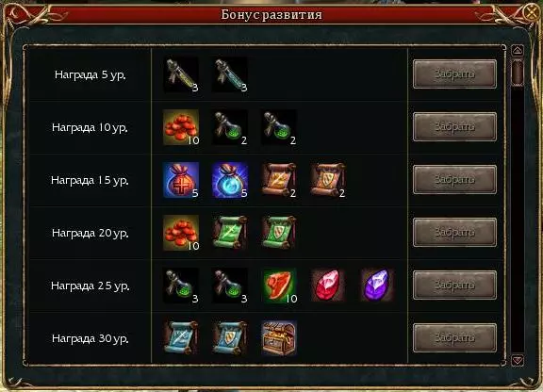Click the scrollbar up arrow
Viewport: 543px width, 392px height.
click(x=518, y=51)
